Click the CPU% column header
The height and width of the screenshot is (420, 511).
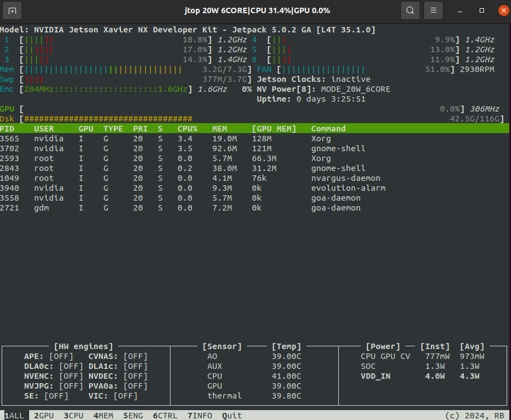point(188,129)
